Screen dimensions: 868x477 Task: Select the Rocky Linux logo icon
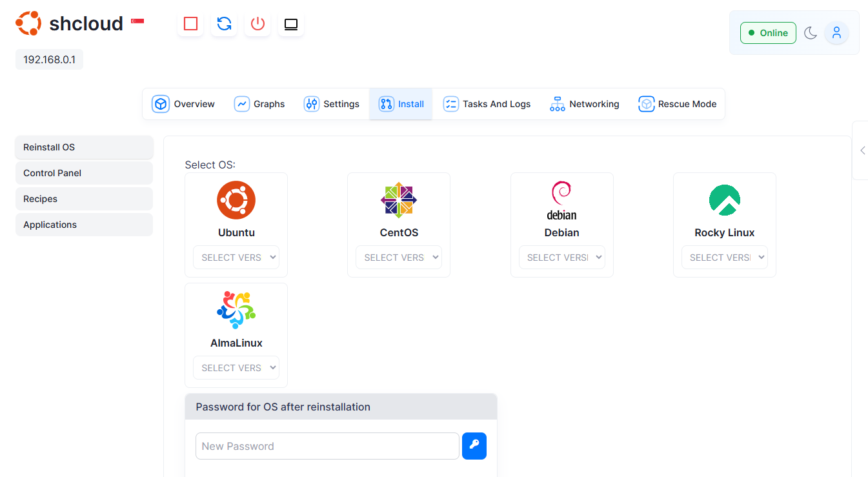[724, 200]
